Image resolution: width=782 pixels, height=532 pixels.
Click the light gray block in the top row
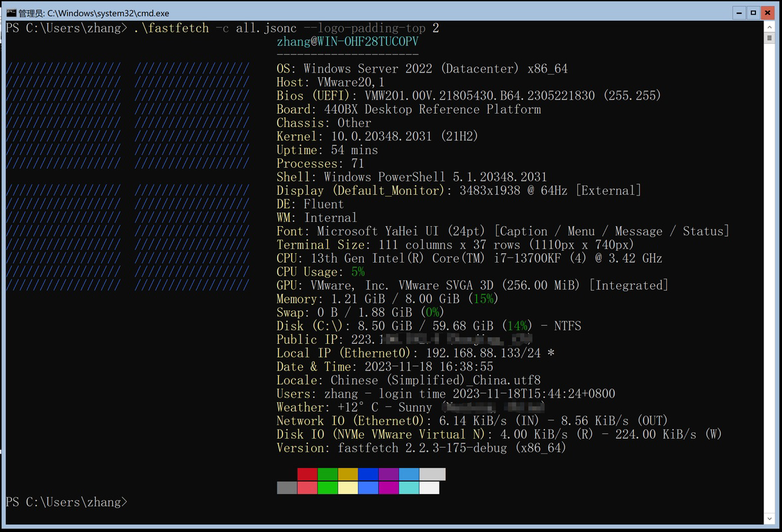tap(432, 473)
